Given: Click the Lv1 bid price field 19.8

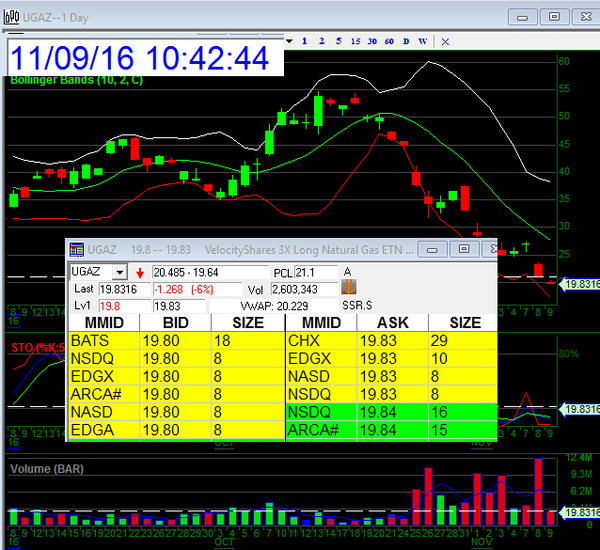Looking at the screenshot, I should point(122,305).
